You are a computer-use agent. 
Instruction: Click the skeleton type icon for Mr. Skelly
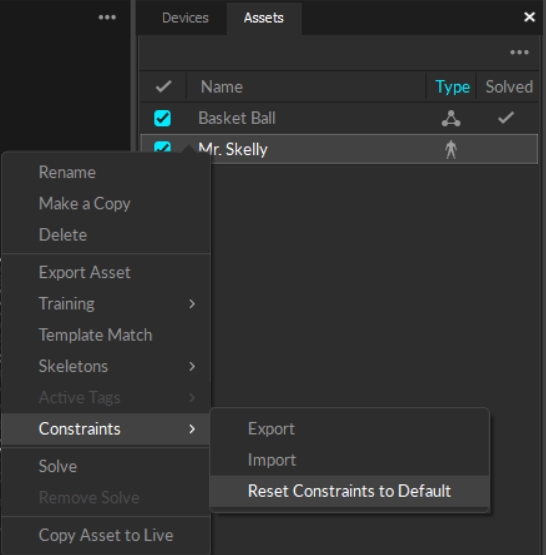[x=451, y=150]
